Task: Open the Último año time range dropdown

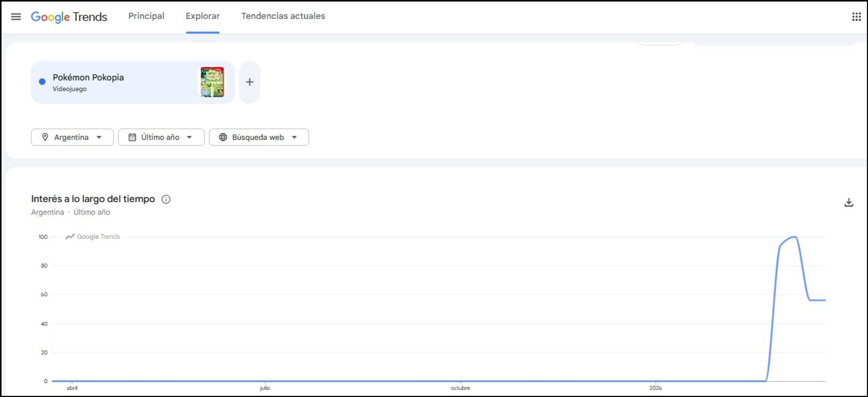Action: (161, 137)
